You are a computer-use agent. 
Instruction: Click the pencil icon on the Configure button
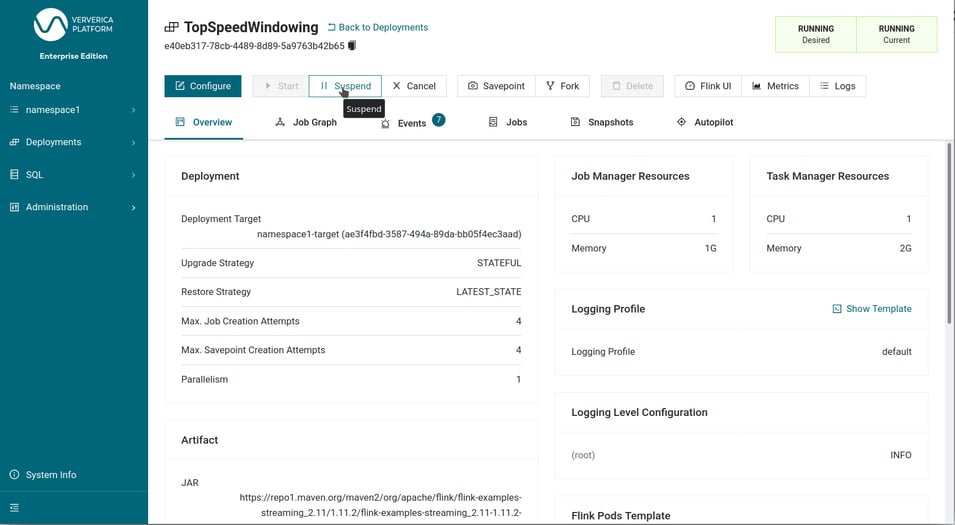tap(180, 86)
